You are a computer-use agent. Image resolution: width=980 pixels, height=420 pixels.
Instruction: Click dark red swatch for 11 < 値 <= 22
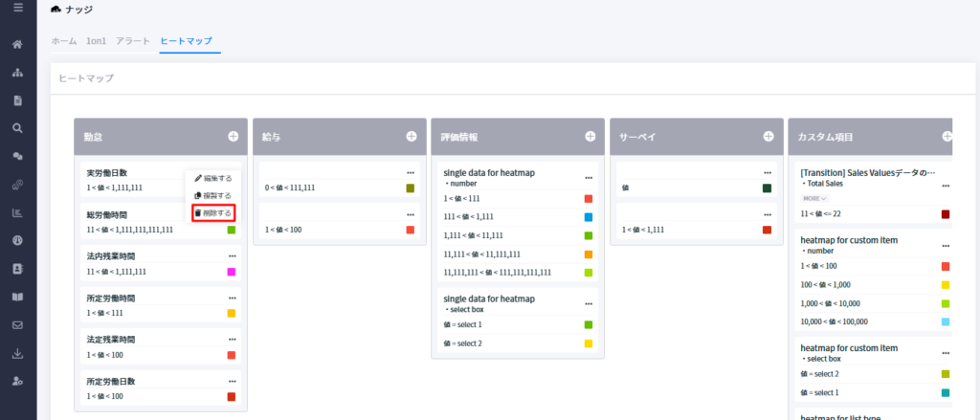pos(946,214)
